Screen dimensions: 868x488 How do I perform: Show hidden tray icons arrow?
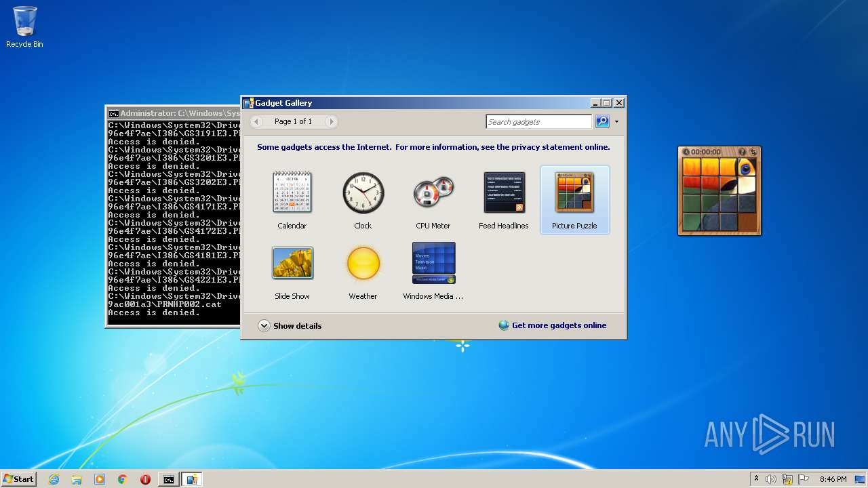[756, 479]
